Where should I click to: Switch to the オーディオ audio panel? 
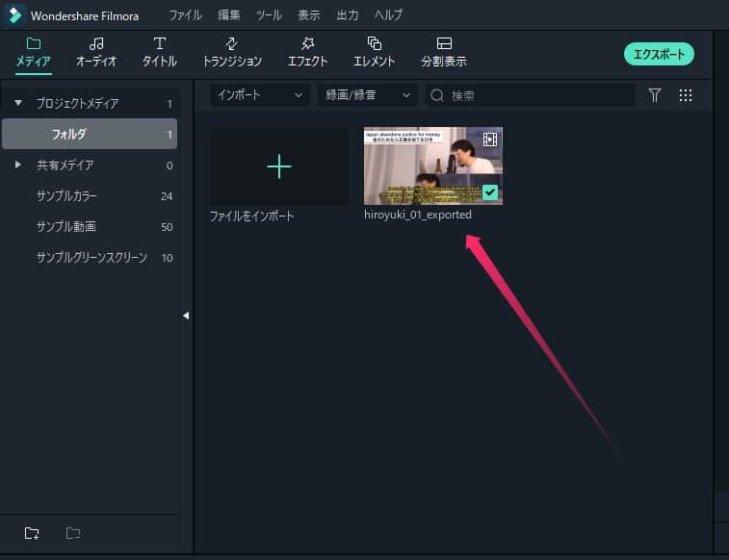(x=96, y=44)
